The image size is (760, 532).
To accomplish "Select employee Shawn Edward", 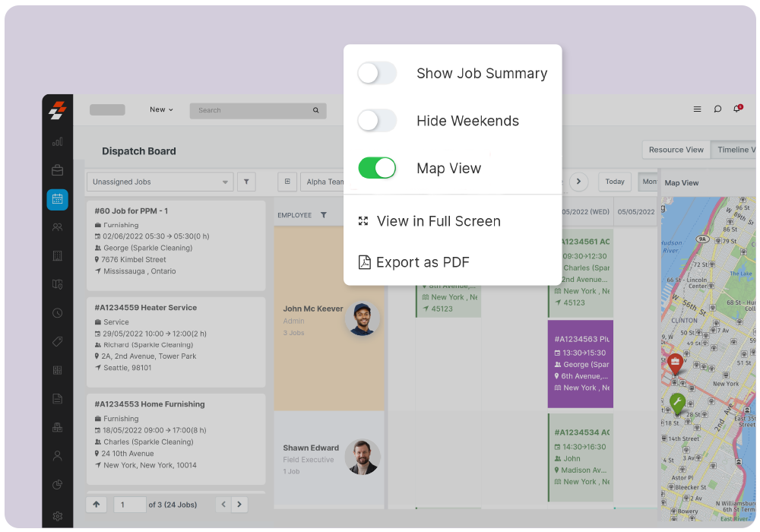I will pos(311,448).
